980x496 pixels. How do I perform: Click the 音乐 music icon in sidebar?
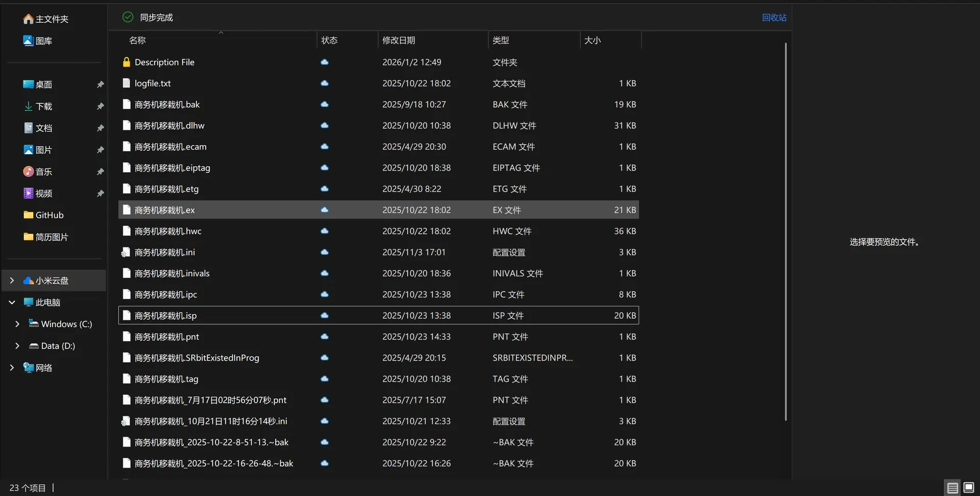click(x=29, y=172)
